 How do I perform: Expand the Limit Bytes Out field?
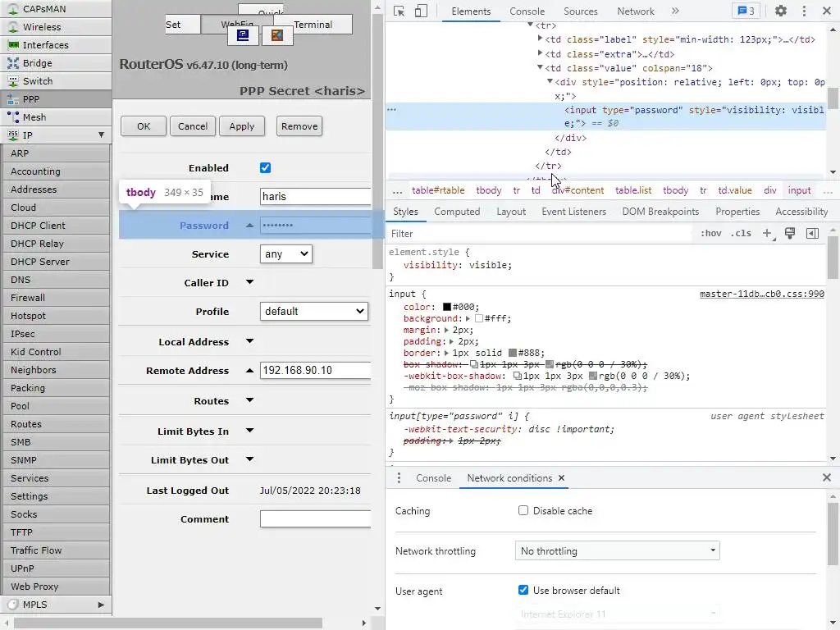coord(249,459)
